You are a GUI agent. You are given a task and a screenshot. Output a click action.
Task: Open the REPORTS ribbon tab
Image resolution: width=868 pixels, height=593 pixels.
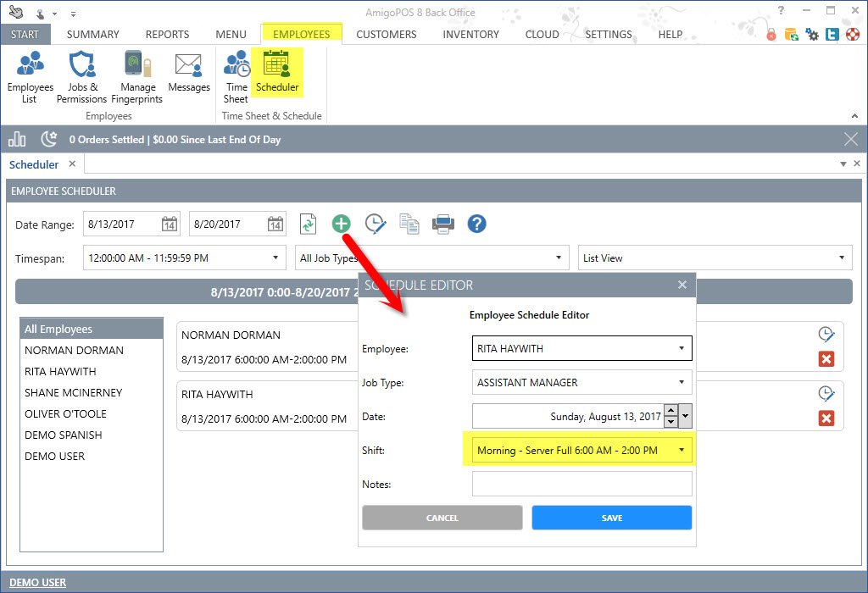(x=167, y=35)
